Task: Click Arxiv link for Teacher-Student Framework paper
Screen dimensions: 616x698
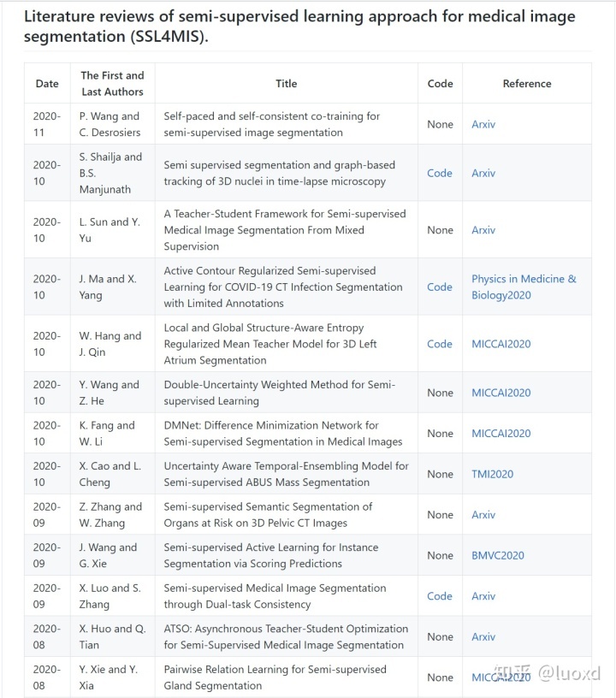Action: coord(483,230)
